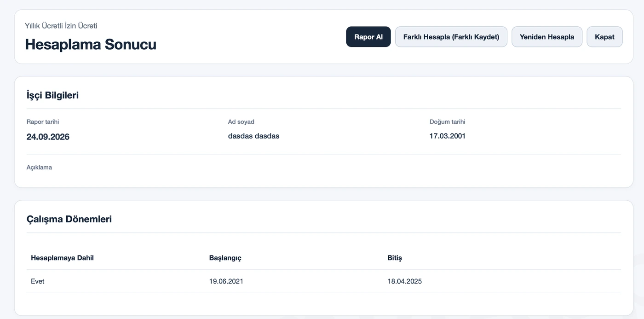Click the Bitiş column header

coord(395,258)
